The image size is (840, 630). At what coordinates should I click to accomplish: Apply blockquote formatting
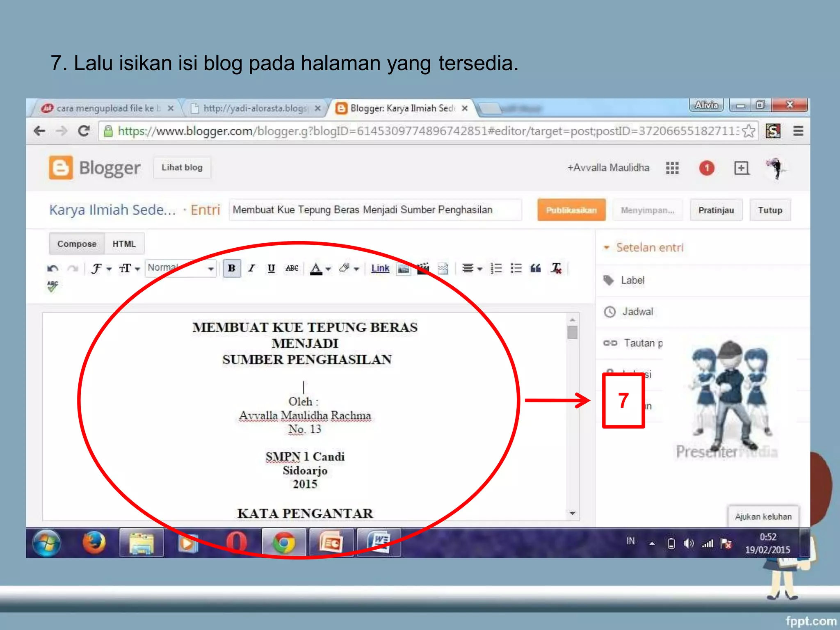tap(536, 268)
